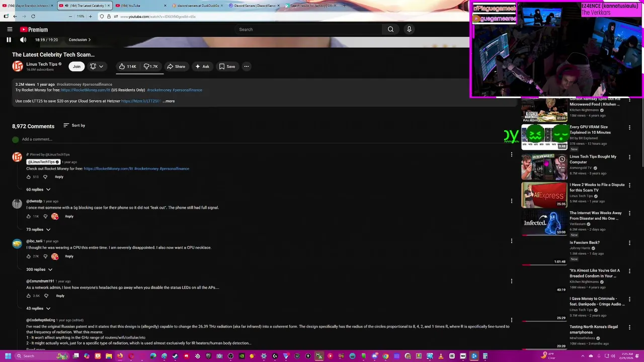
Task: Close The Latest Celebrity Tech Scam tab
Action: [108, 6]
